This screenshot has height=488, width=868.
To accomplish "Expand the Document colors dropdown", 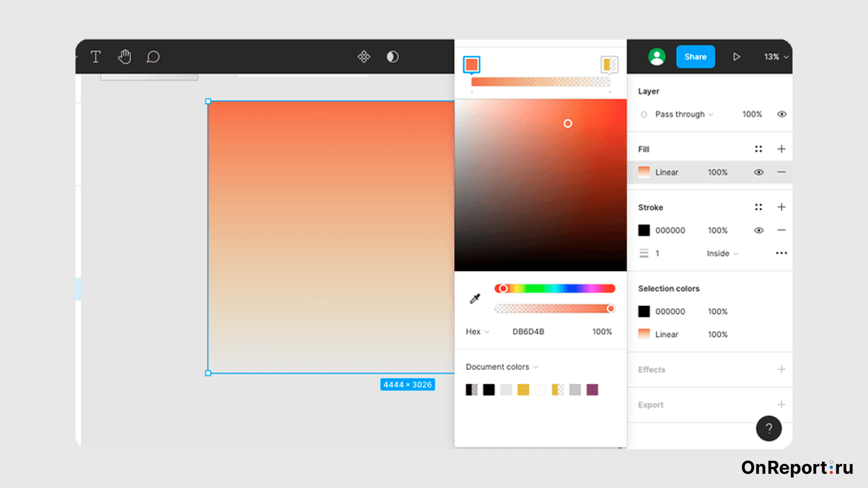I will pyautogui.click(x=502, y=367).
